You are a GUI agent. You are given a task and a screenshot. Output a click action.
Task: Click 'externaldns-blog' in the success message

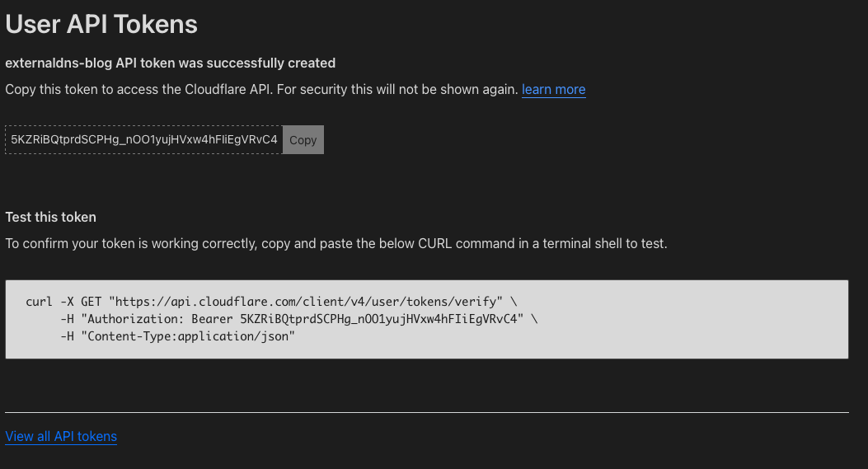coord(59,63)
